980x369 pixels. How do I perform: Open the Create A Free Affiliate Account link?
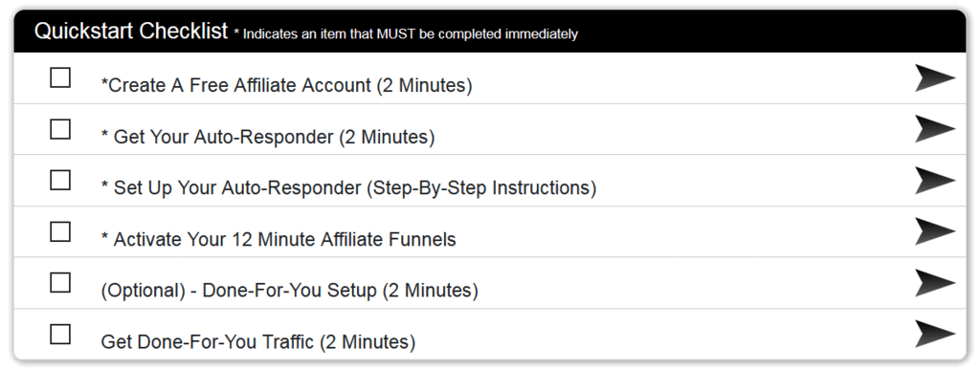coord(286,85)
